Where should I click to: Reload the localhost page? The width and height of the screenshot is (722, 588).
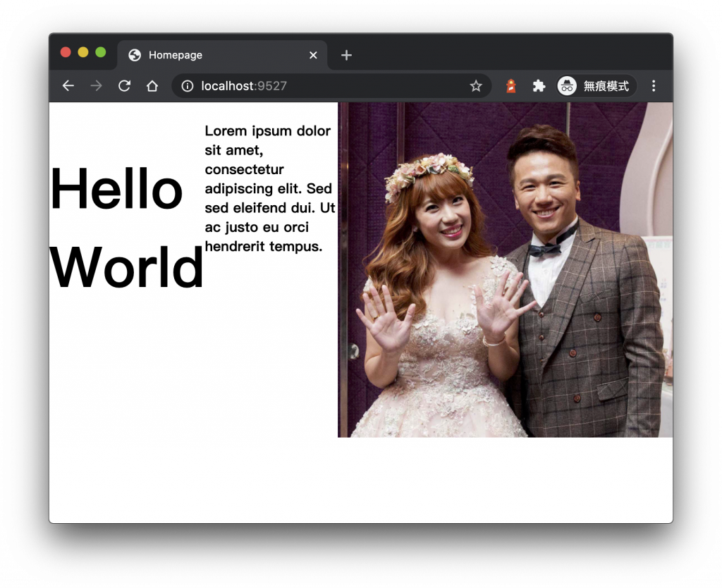[x=124, y=86]
